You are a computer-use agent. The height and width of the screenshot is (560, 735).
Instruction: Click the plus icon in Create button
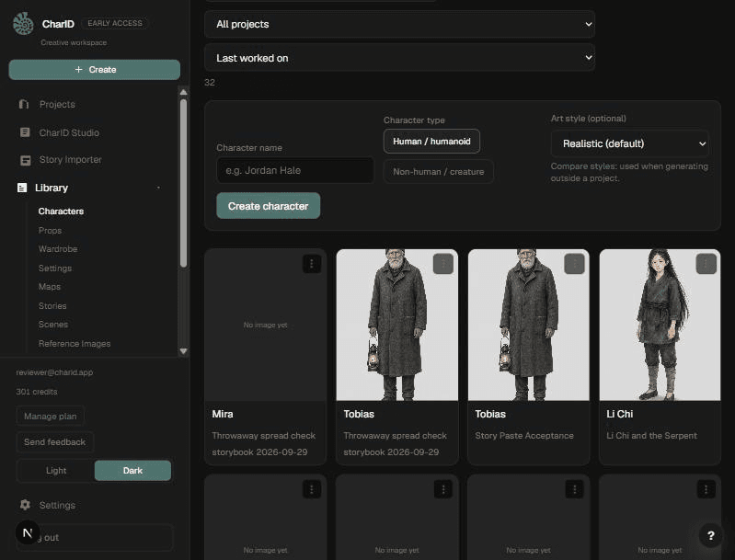79,69
